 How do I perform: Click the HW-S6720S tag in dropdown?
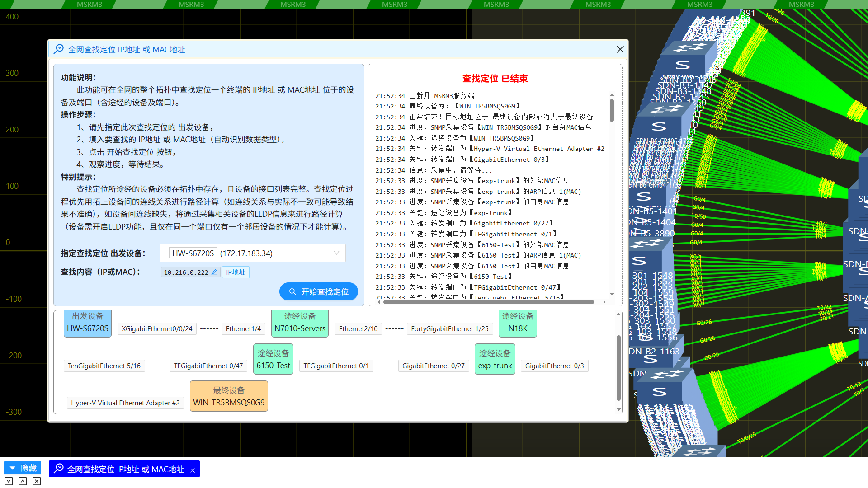(x=193, y=253)
